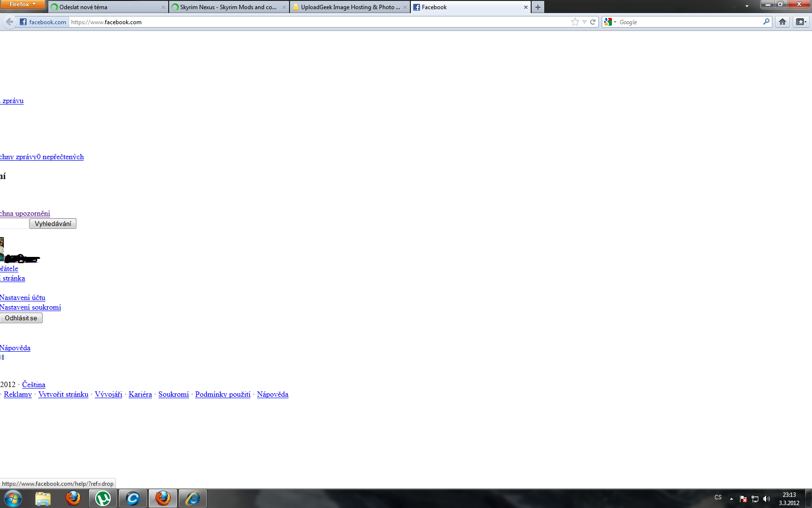Launch the first Firefox taskbar icon

[73, 498]
